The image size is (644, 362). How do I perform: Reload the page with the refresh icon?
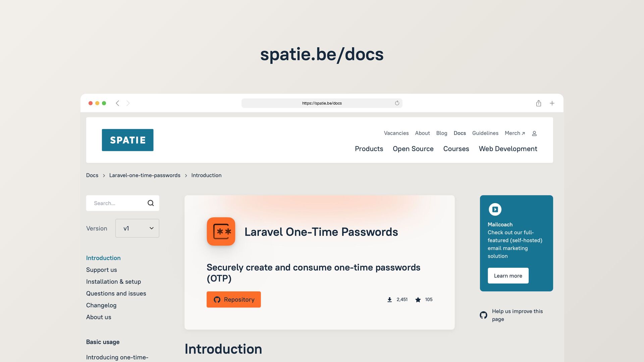pos(397,103)
